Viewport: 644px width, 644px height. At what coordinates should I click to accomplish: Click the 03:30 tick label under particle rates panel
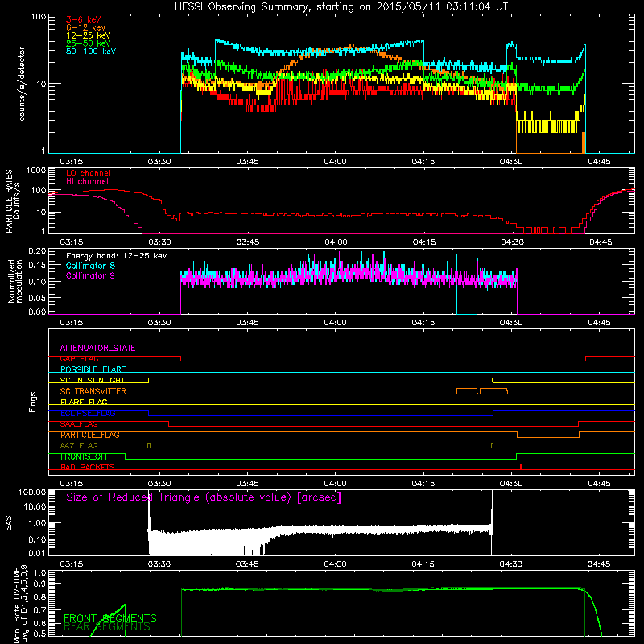[159, 242]
